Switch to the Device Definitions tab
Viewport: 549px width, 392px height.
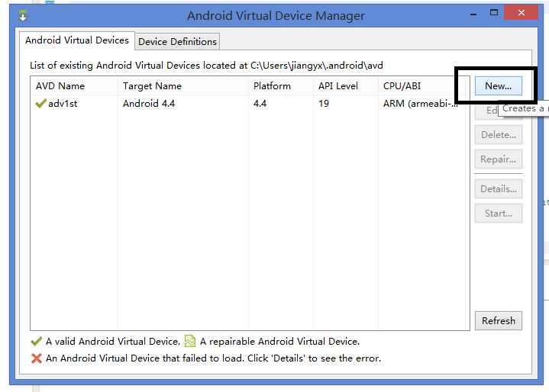pyautogui.click(x=177, y=42)
